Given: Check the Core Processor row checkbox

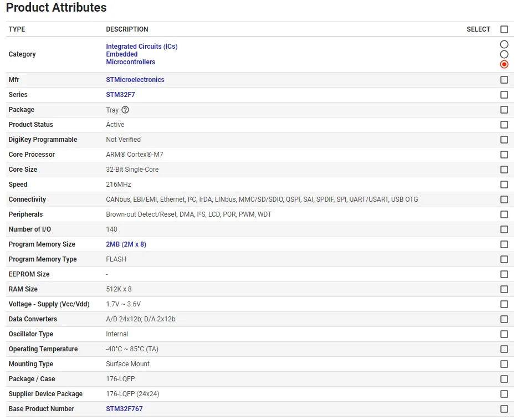Looking at the screenshot, I should (x=504, y=155).
